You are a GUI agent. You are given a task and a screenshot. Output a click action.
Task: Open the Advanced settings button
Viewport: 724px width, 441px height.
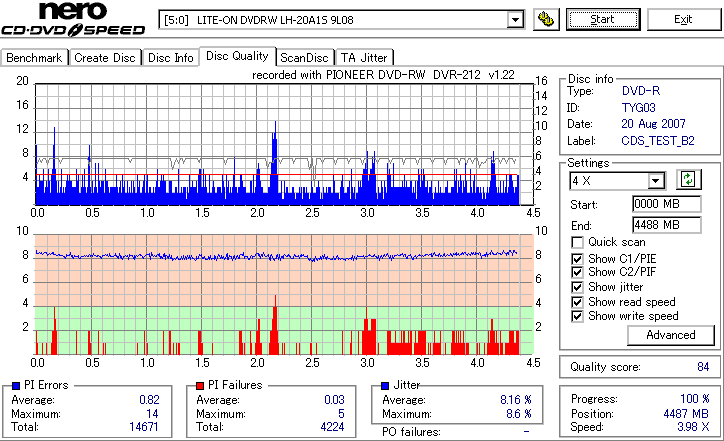[x=670, y=335]
